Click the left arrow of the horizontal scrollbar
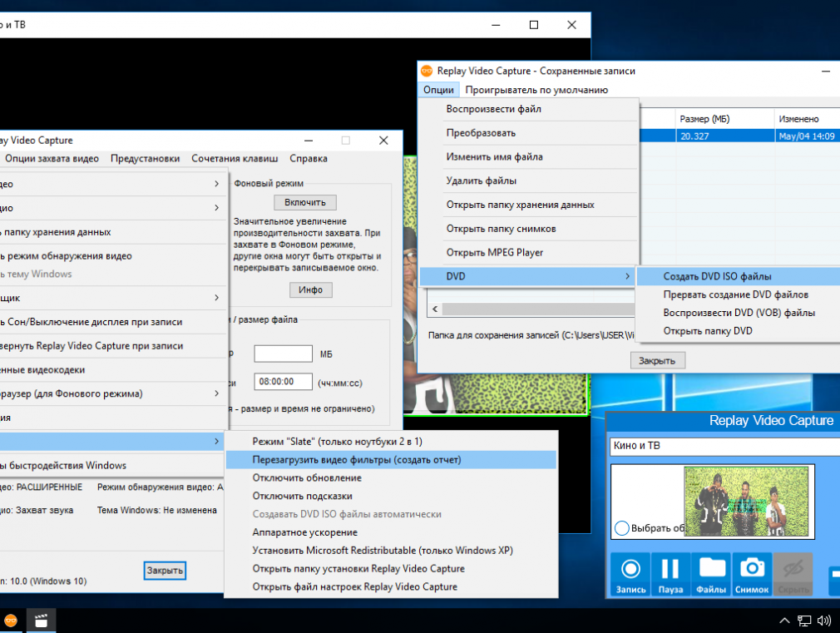 click(435, 309)
